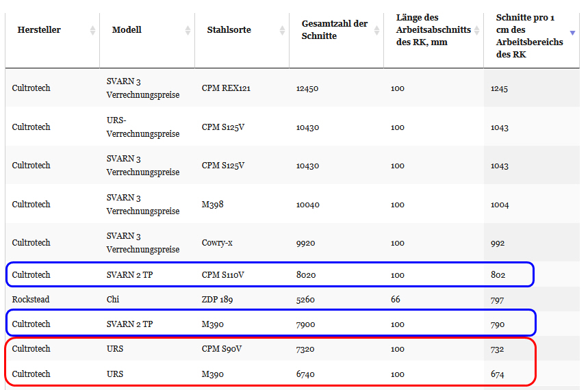Select the 100 length cell in CPM REX121 row
The height and width of the screenshot is (390, 588).
[397, 88]
